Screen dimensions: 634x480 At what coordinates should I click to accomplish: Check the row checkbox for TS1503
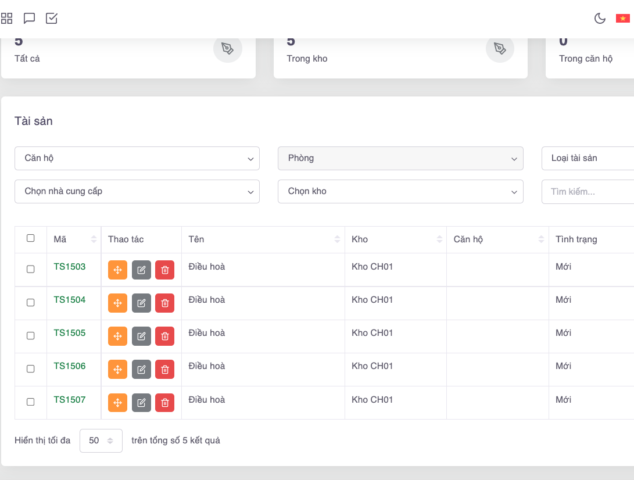coord(30,269)
